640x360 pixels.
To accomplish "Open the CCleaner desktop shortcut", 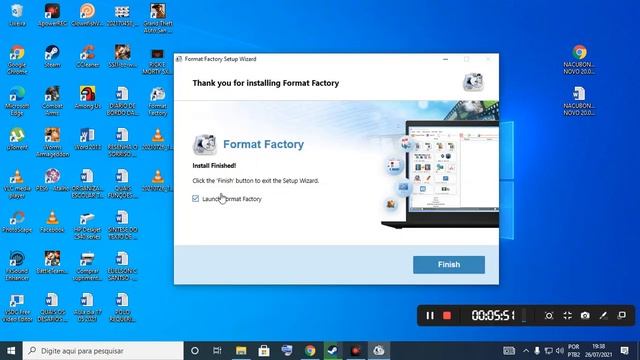I will pos(87,57).
